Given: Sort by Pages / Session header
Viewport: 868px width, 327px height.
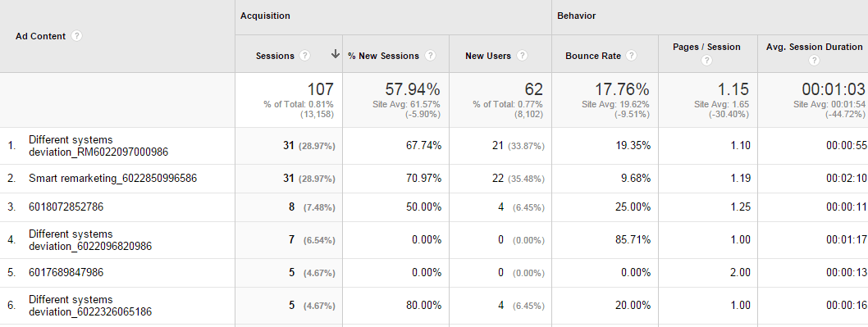Looking at the screenshot, I should click(x=706, y=47).
